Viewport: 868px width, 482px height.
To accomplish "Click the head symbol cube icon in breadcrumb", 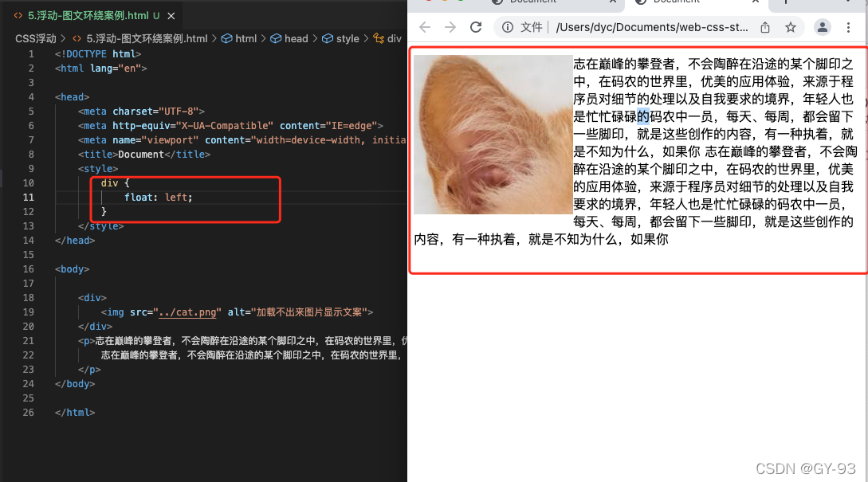I will pyautogui.click(x=276, y=39).
